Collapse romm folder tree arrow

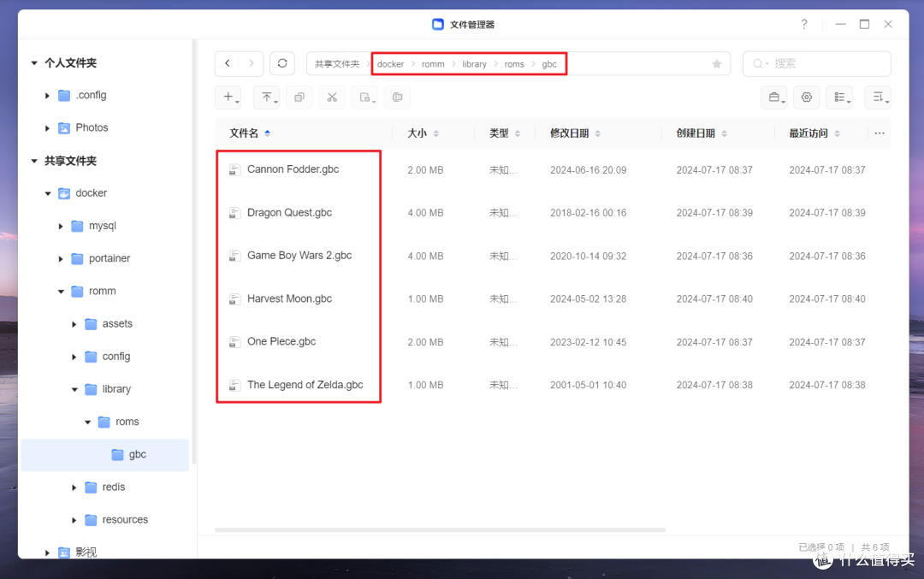click(x=61, y=292)
